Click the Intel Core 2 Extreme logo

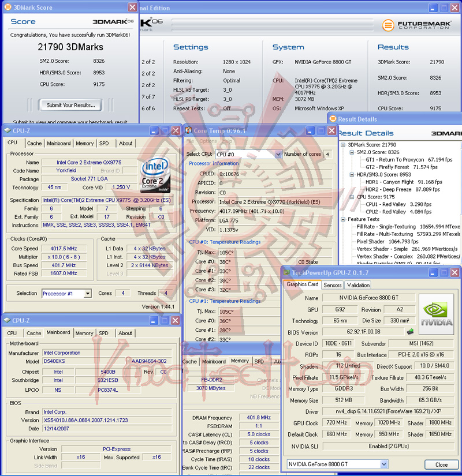point(155,175)
